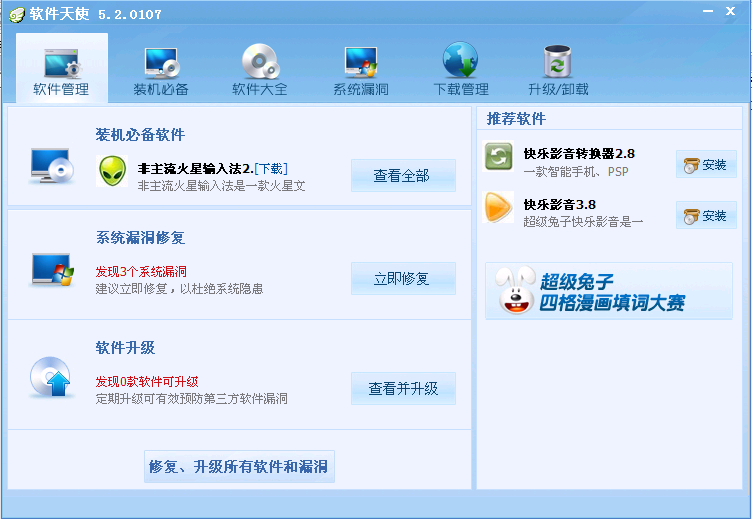Click the [下载] link for 火星输入法
752x519 pixels.
coord(271,168)
